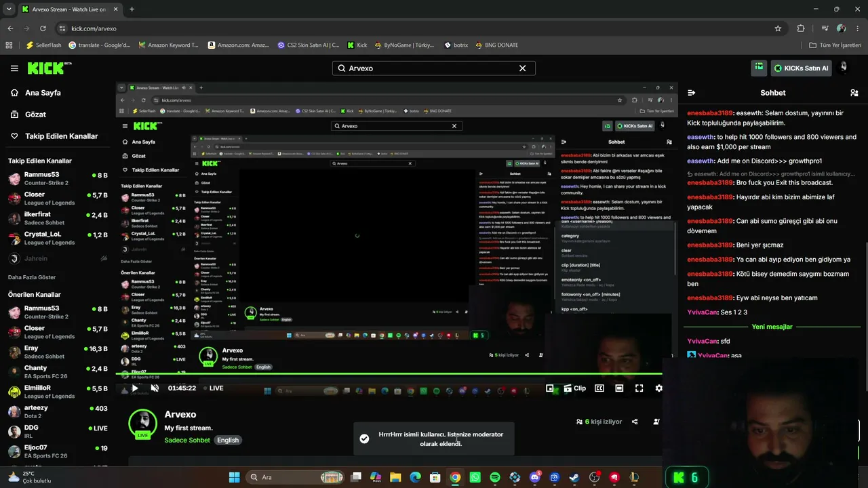Open arteezy channel in recommended list
Viewport: 868px width, 488px height.
[x=58, y=412]
